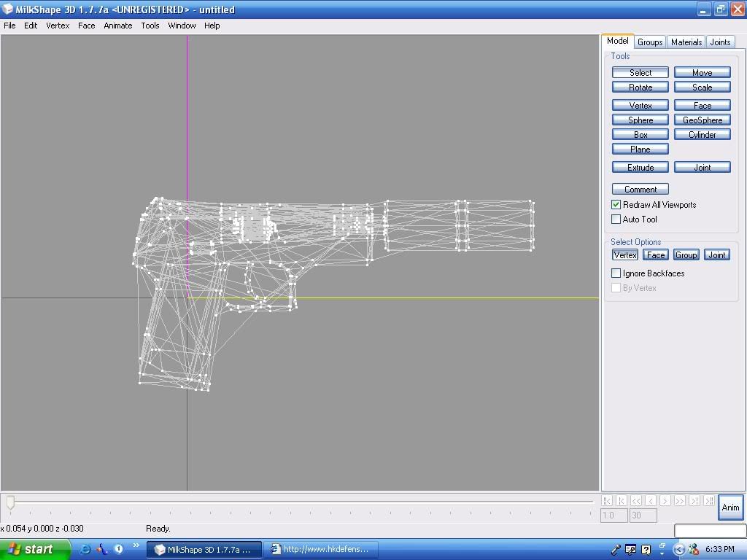The width and height of the screenshot is (747, 560).
Task: Go to next keyframe button
Action: (694, 500)
